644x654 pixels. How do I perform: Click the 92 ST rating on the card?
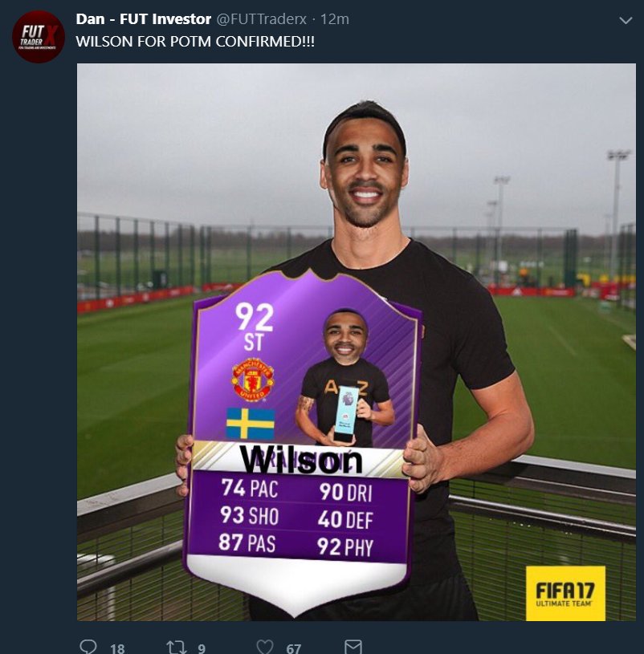coord(255,327)
